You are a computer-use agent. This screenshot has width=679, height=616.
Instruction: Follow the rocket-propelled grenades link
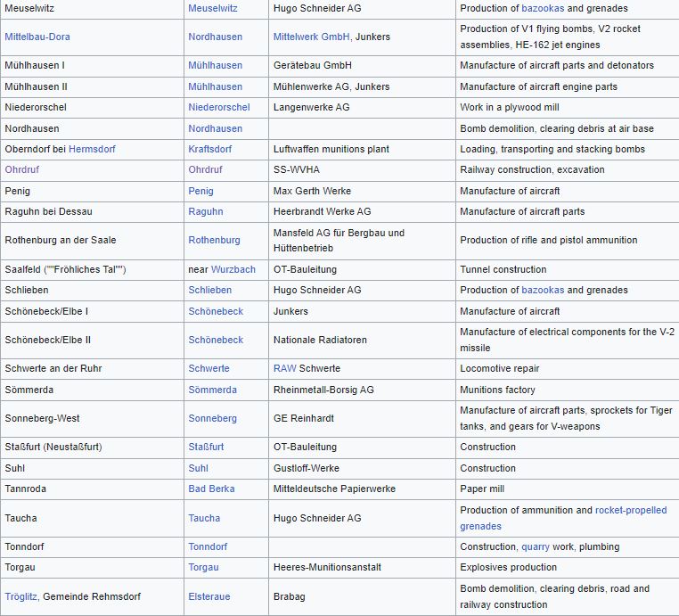(631, 510)
